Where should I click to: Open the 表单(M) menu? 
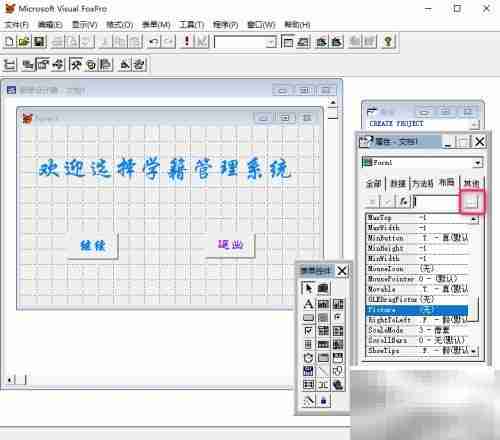[156, 25]
